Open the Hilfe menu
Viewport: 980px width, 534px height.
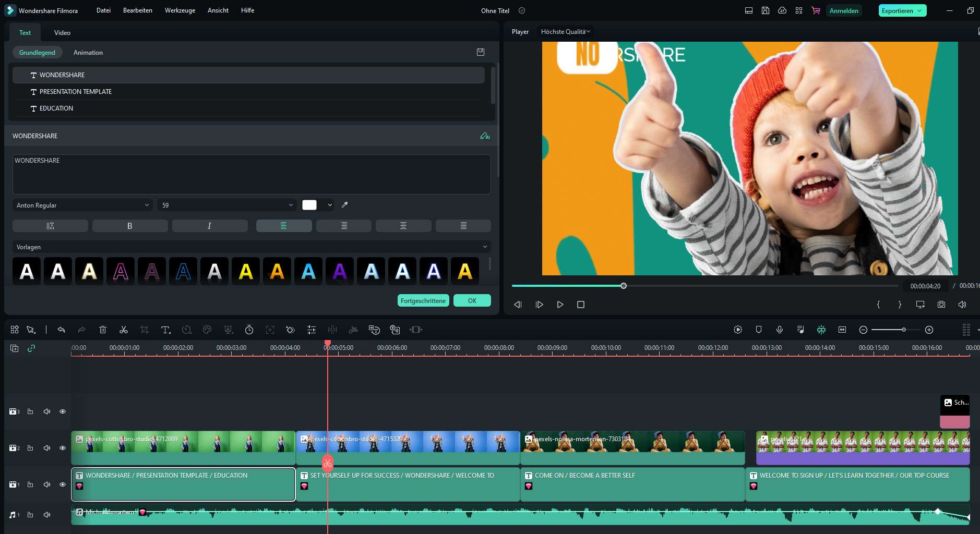(x=247, y=10)
